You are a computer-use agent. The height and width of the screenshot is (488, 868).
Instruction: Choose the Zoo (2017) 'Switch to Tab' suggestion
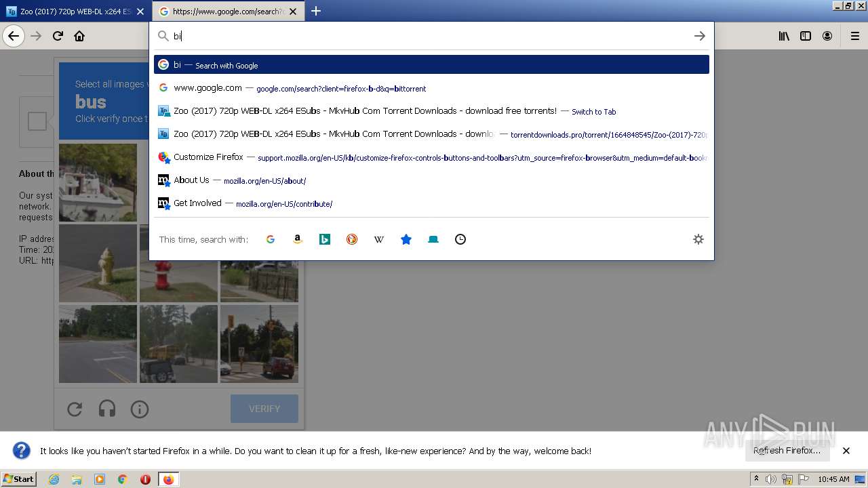(x=431, y=111)
